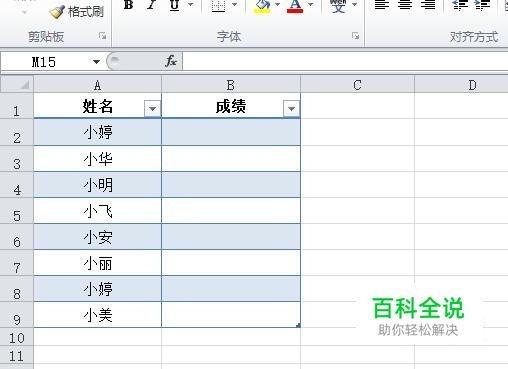The image size is (508, 369).
Task: Select column A header
Action: [x=97, y=85]
